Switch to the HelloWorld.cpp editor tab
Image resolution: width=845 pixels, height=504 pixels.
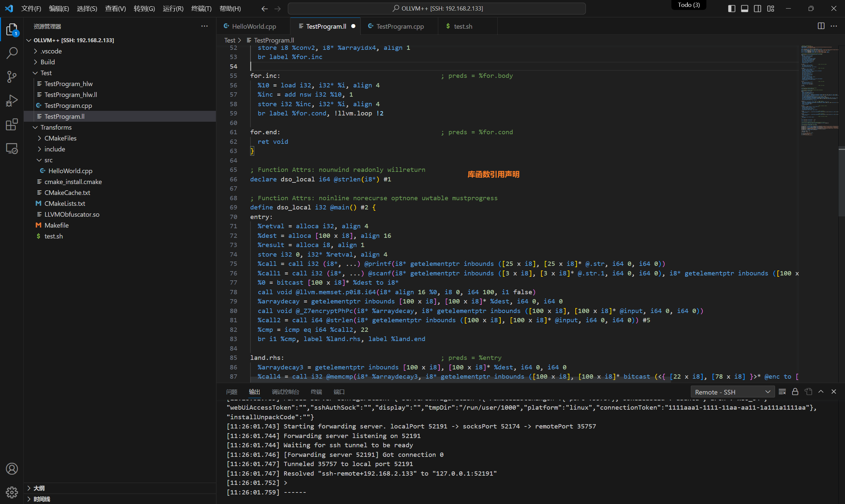(x=253, y=26)
